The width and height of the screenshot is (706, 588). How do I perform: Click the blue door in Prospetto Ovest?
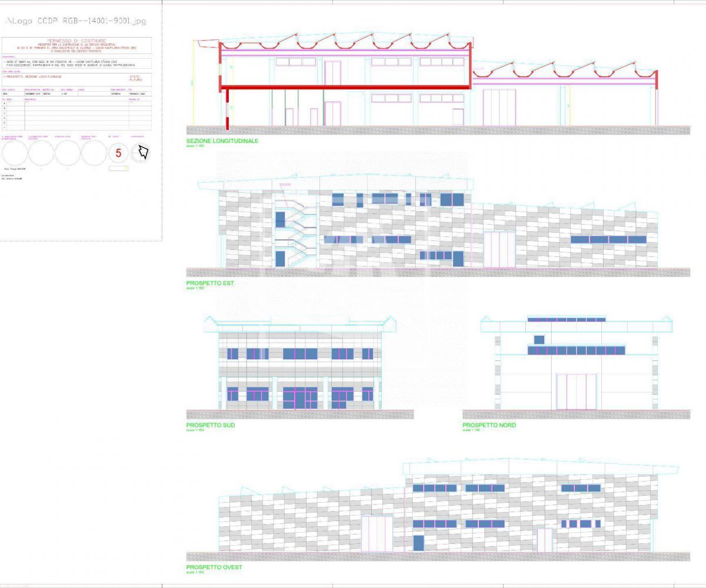418,543
